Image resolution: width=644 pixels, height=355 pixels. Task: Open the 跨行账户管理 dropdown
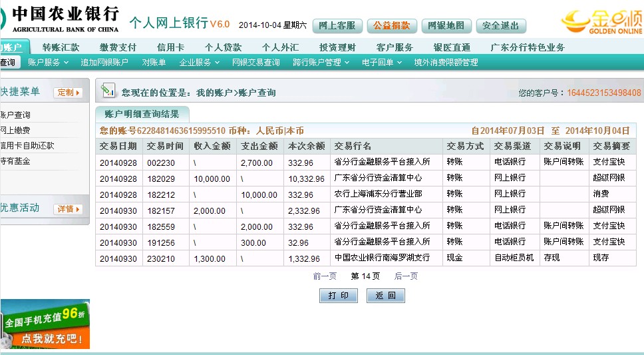point(321,63)
